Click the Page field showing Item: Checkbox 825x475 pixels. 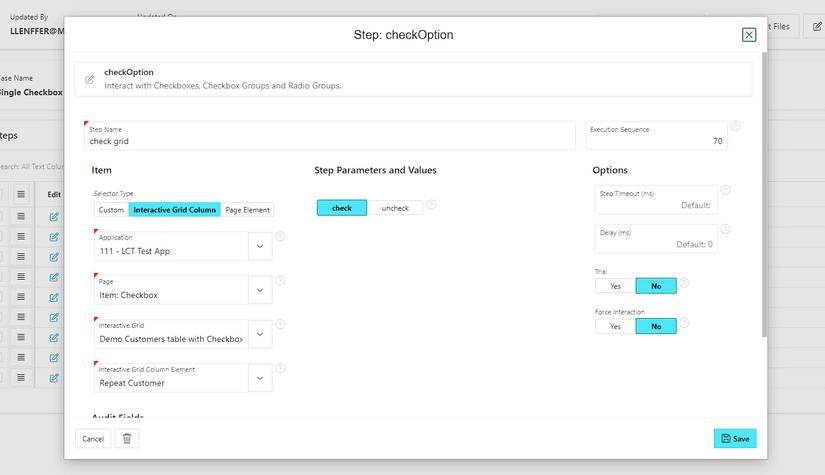(171, 290)
